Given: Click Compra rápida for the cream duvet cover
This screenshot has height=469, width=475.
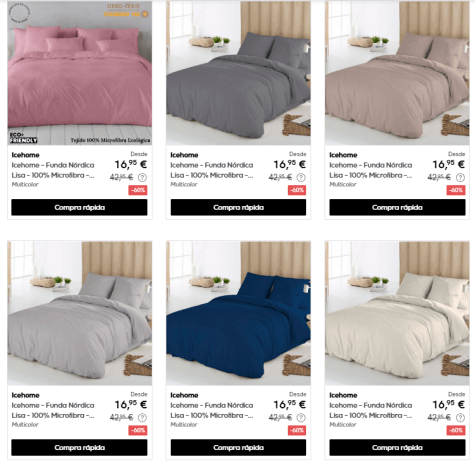Looking at the screenshot, I should (397, 447).
